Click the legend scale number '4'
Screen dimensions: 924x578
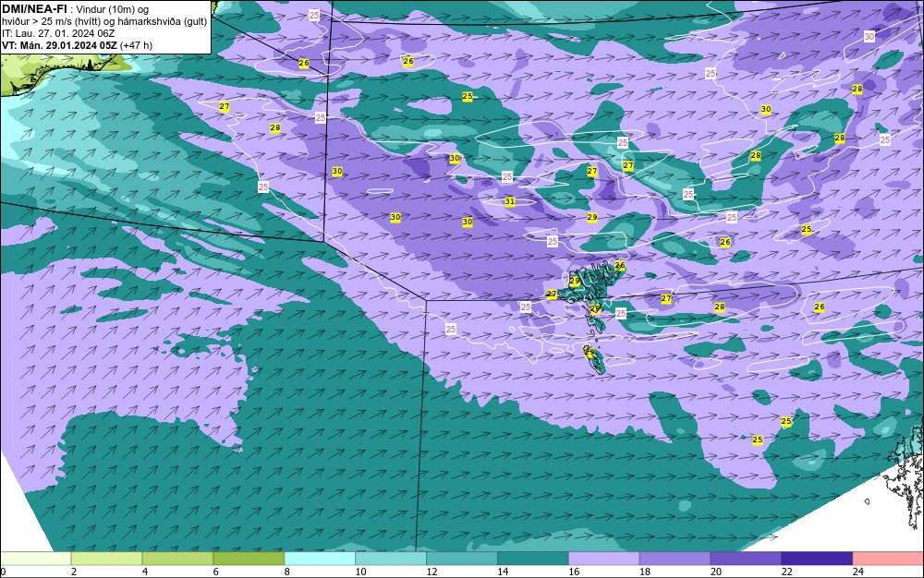coord(145,572)
